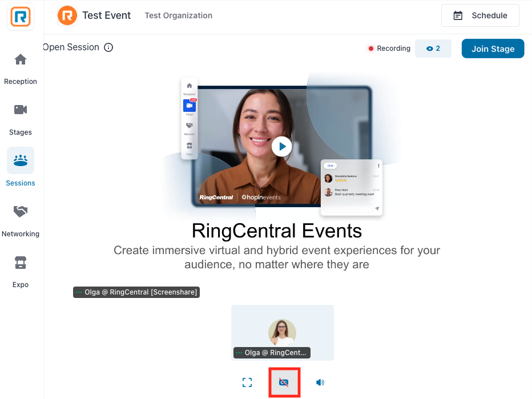This screenshot has height=399, width=532.
Task: Click the Test Event title
Action: click(107, 15)
